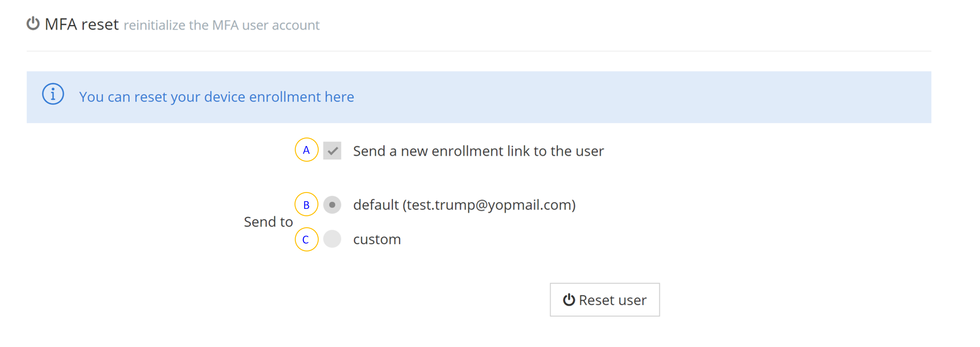Toggle the send new enrollment link checkbox
Screen dimensions: 980x347
332,151
